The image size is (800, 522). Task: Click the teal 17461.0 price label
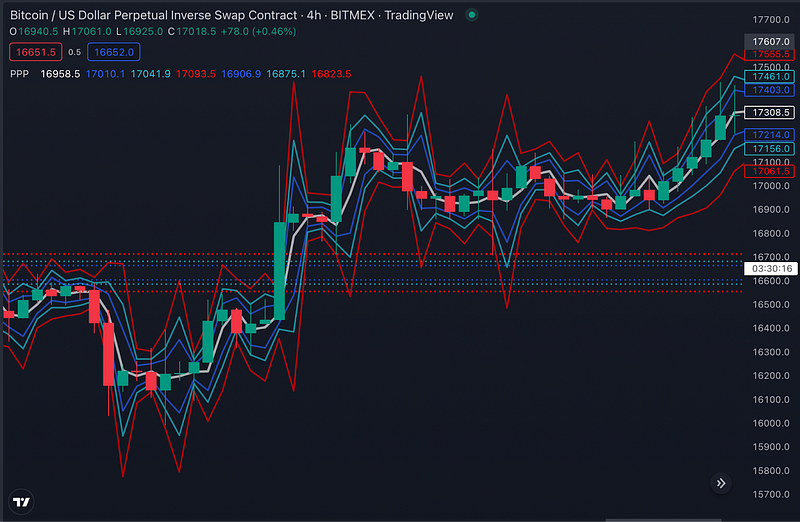[x=769, y=77]
